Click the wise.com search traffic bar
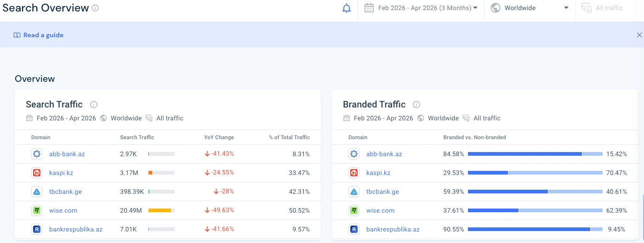Viewport: 644px width, 243px height. (x=161, y=210)
